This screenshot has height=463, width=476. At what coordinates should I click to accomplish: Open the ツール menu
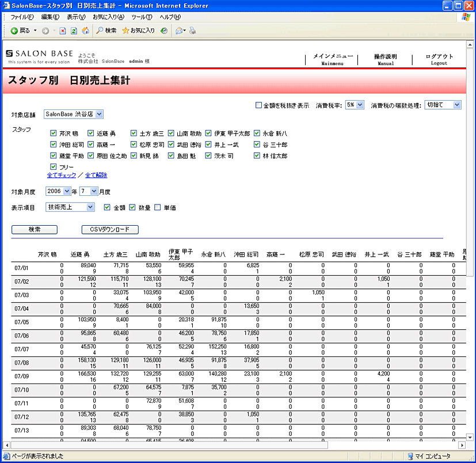pyautogui.click(x=142, y=17)
